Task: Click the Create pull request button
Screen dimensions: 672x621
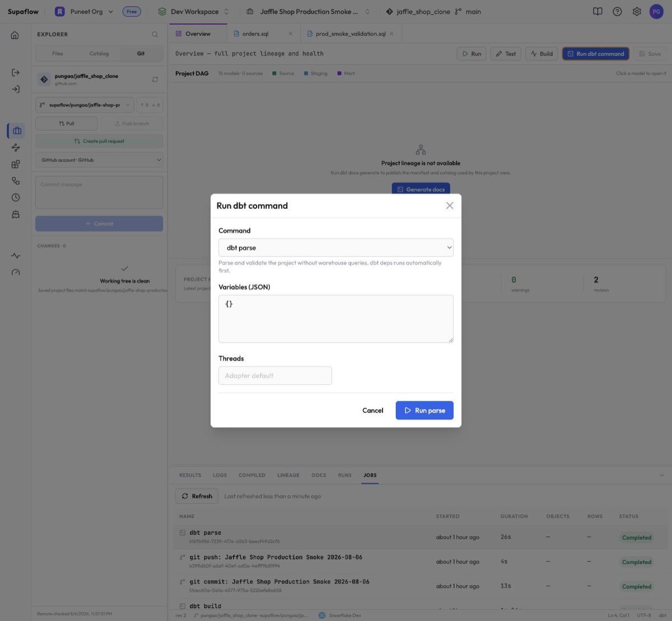Action: tap(99, 141)
